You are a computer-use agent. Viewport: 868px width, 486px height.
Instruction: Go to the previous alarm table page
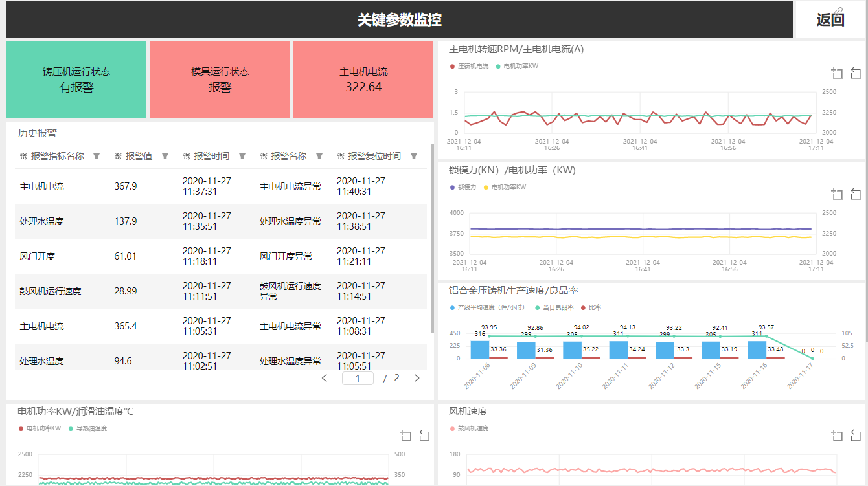coord(325,378)
